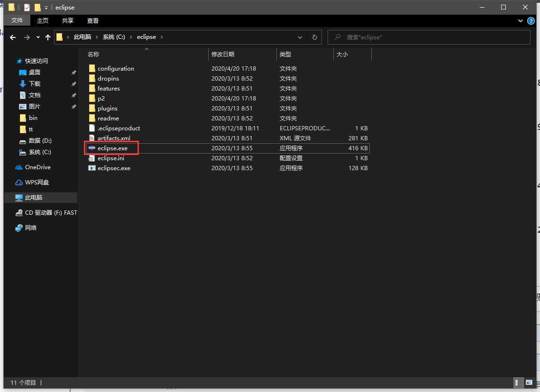Image resolution: width=540 pixels, height=392 pixels.
Task: Open 快速访问 in the sidebar
Action: pyautogui.click(x=32, y=61)
